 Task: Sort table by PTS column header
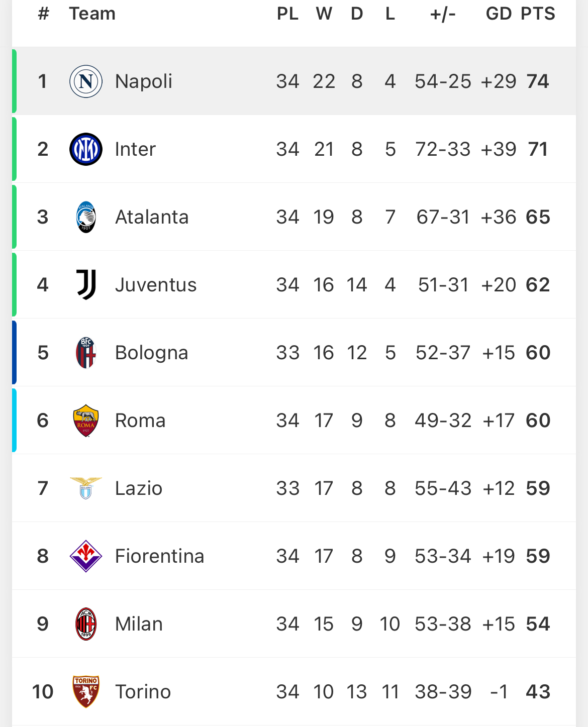coord(538,14)
